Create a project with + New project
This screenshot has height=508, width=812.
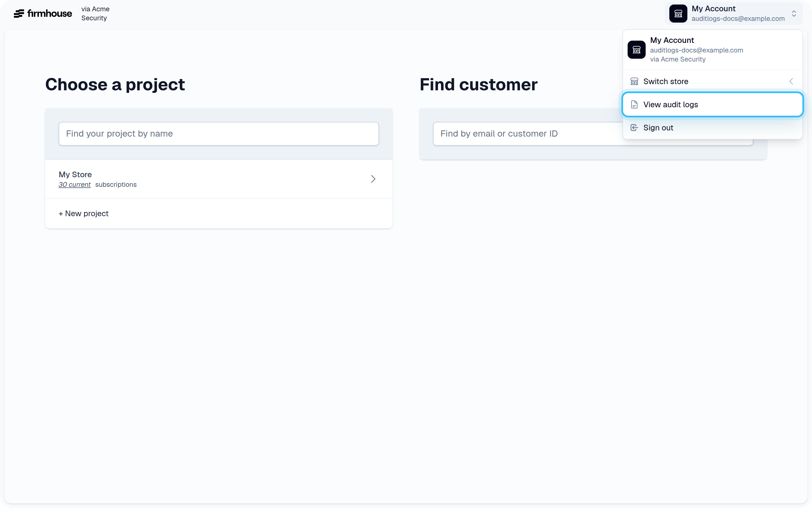tap(83, 213)
